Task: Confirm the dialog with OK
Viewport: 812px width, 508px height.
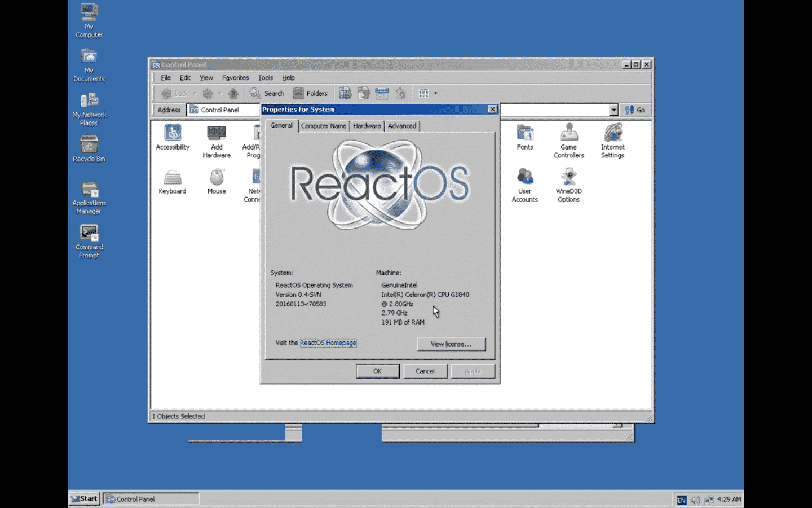Action: [x=378, y=371]
